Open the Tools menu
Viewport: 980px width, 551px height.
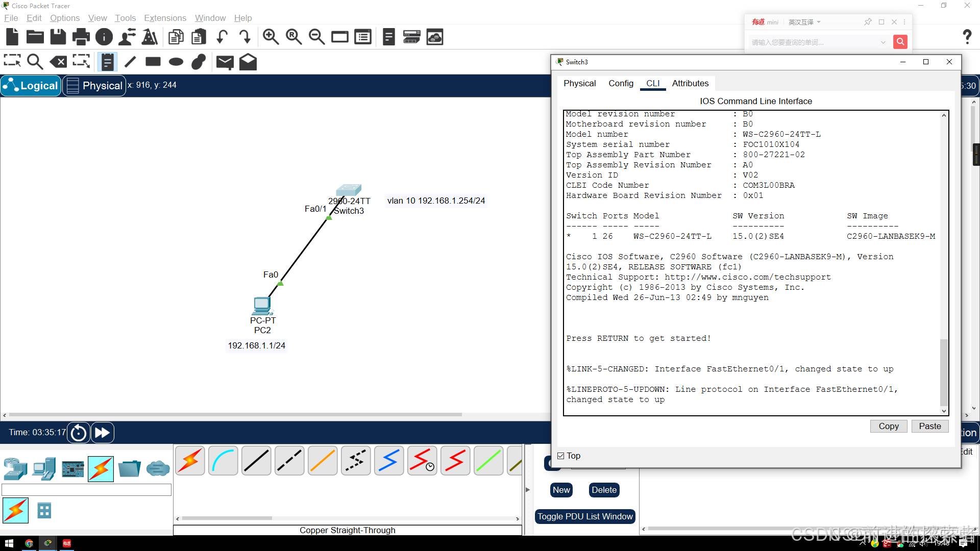(x=125, y=18)
